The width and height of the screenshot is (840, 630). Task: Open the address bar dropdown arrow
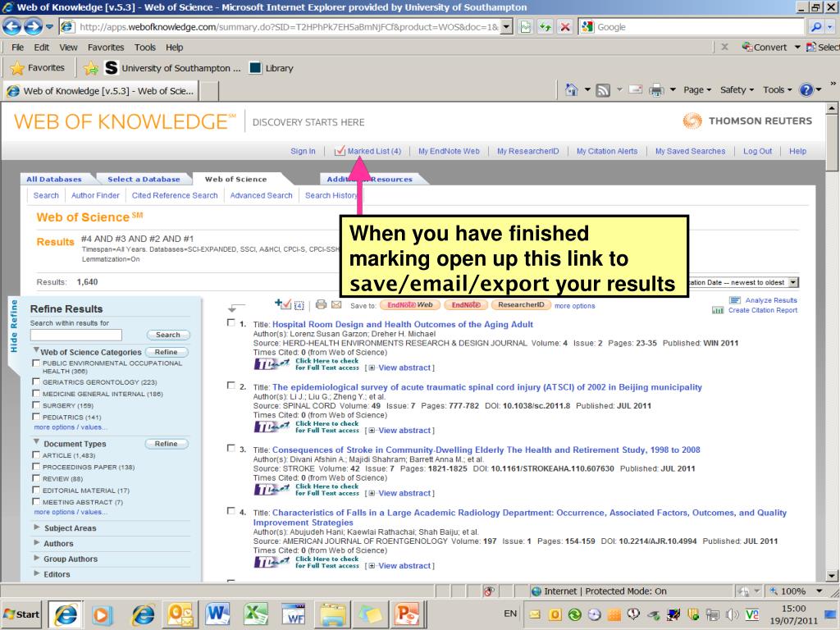[x=506, y=27]
